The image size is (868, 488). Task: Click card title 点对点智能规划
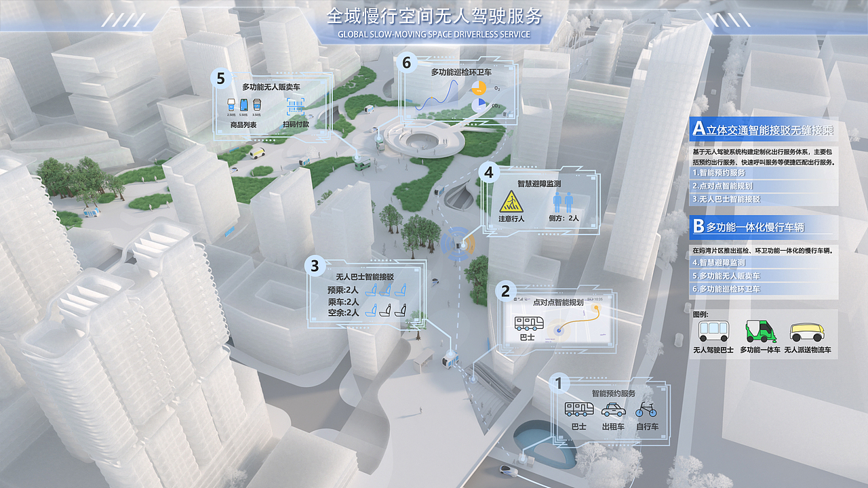[559, 302]
